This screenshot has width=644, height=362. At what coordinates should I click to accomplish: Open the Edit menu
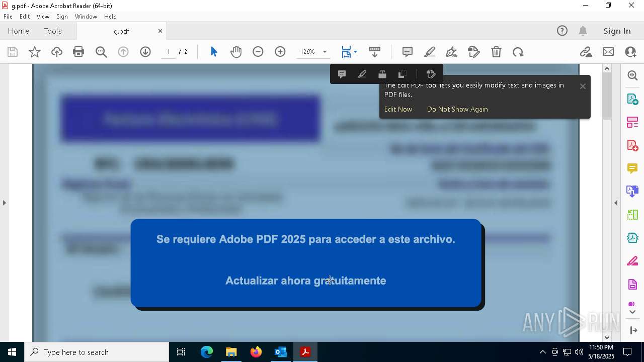point(25,17)
